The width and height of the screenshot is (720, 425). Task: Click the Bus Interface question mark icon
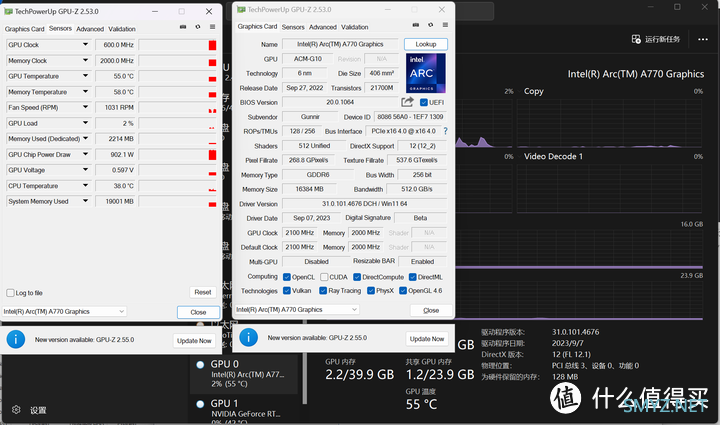445,131
